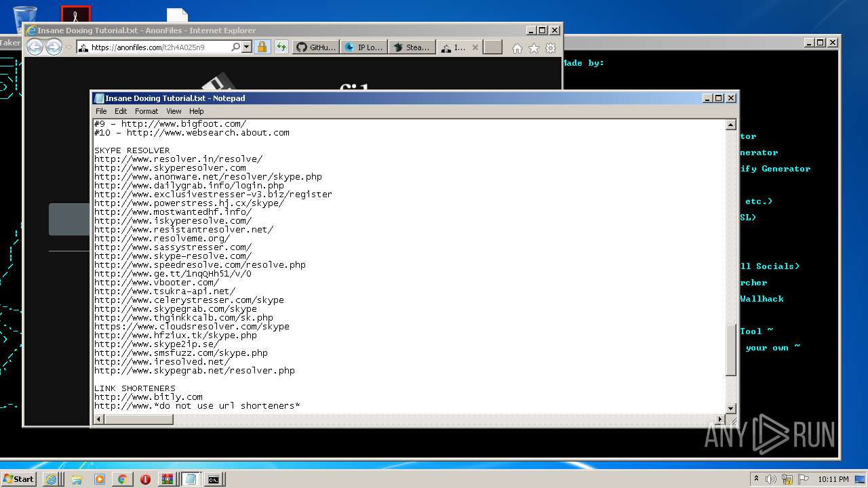Switch to the IP Lookup browser tab
The width and height of the screenshot is (868, 488).
(x=363, y=47)
